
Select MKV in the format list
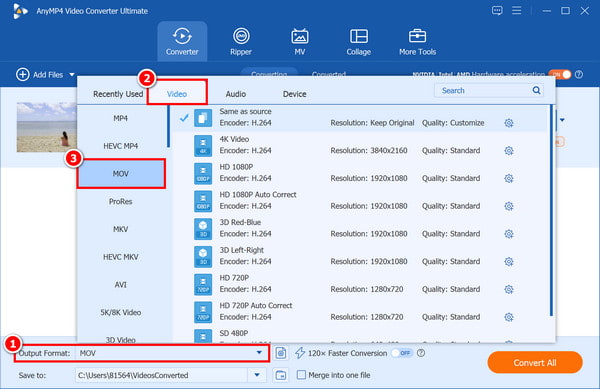(x=121, y=229)
